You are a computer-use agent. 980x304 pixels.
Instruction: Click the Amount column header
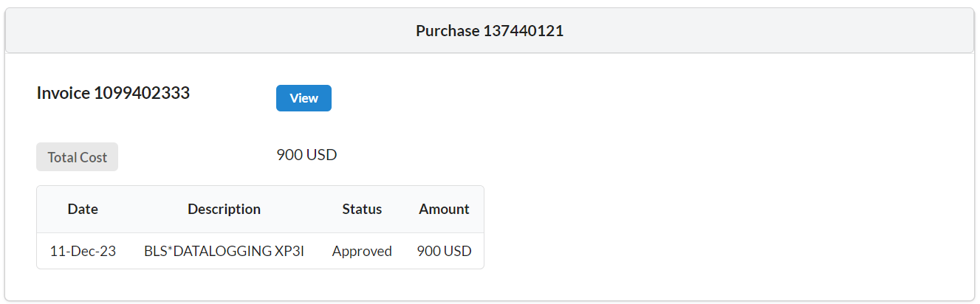[444, 209]
